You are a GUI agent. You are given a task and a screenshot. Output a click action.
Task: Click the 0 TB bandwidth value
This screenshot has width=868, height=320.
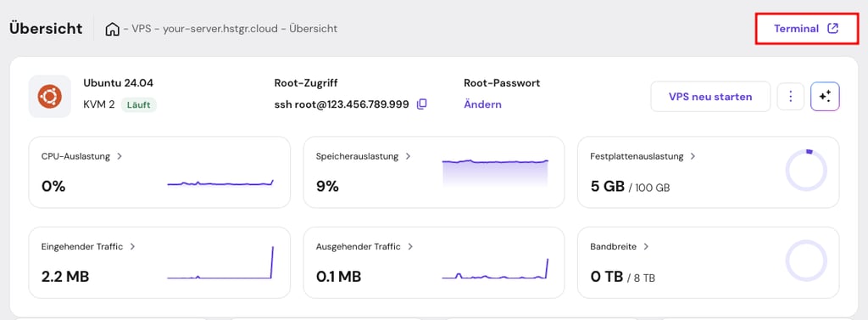coord(607,276)
